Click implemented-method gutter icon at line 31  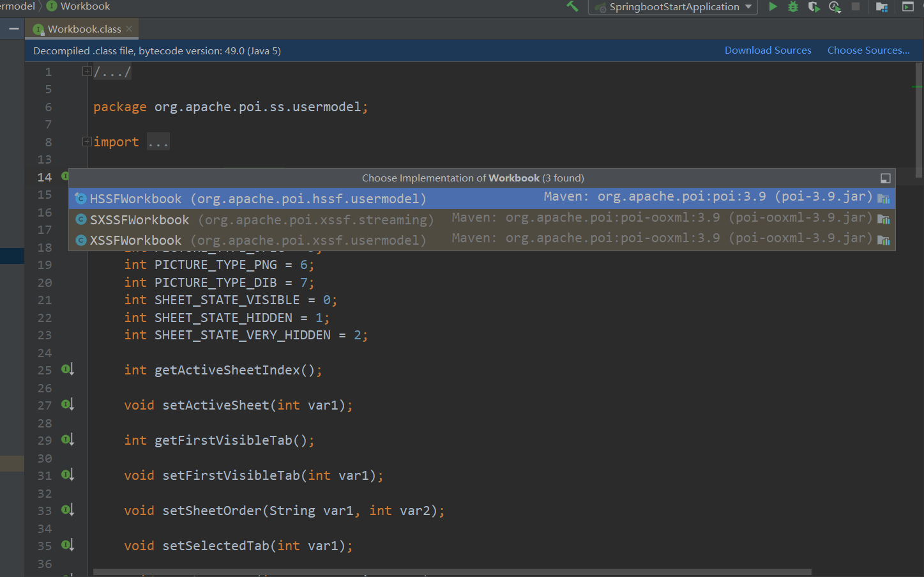click(x=68, y=475)
